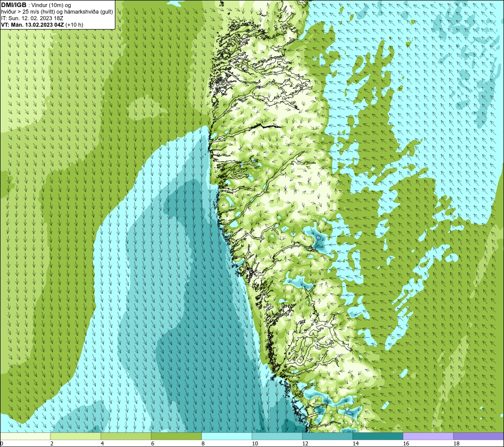The width and height of the screenshot is (504, 447).
Task: Select the 14–16 m/s dark teal swatch
Action: (x=377, y=436)
